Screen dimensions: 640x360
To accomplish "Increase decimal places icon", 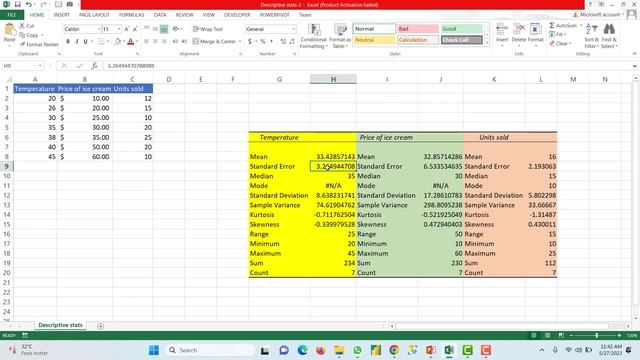I will pyautogui.click(x=283, y=41).
